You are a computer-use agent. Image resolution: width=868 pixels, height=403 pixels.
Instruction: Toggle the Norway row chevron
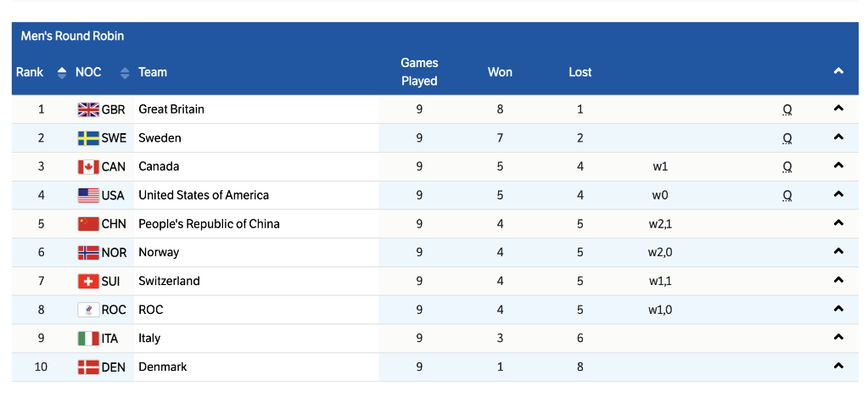click(x=838, y=252)
